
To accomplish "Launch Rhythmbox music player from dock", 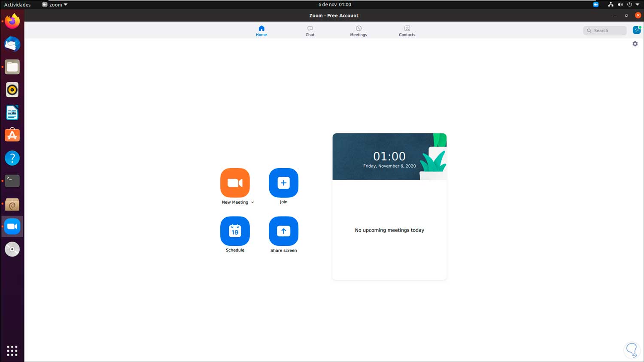I will [x=12, y=90].
